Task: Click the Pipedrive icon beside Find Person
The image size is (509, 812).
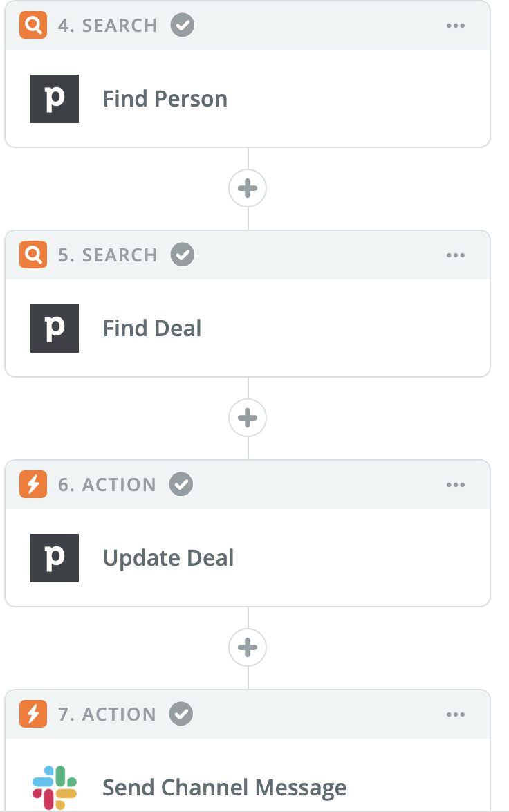Action: click(55, 98)
